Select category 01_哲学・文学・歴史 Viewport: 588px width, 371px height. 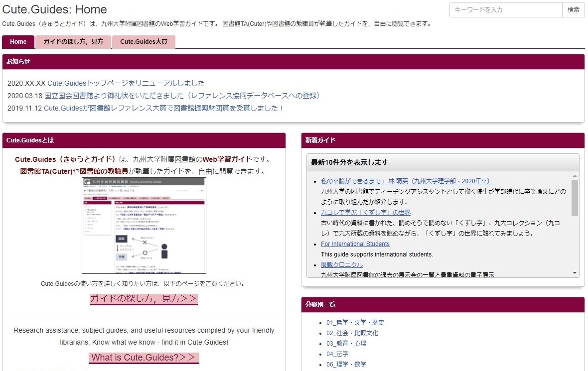(355, 322)
